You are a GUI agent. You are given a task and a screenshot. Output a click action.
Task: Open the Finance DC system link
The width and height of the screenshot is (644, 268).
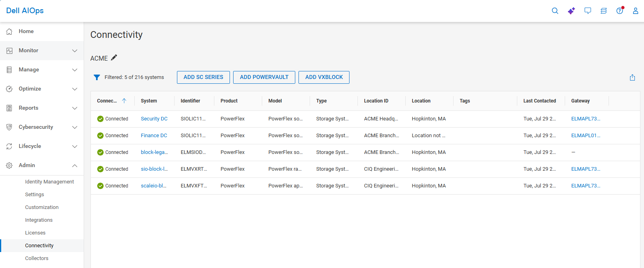(x=154, y=136)
